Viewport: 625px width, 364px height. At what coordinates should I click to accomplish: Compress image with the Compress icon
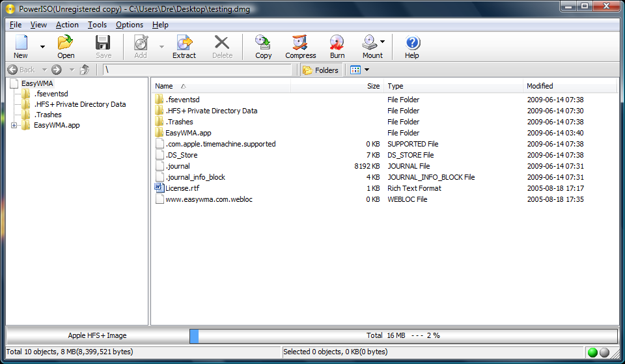[299, 43]
